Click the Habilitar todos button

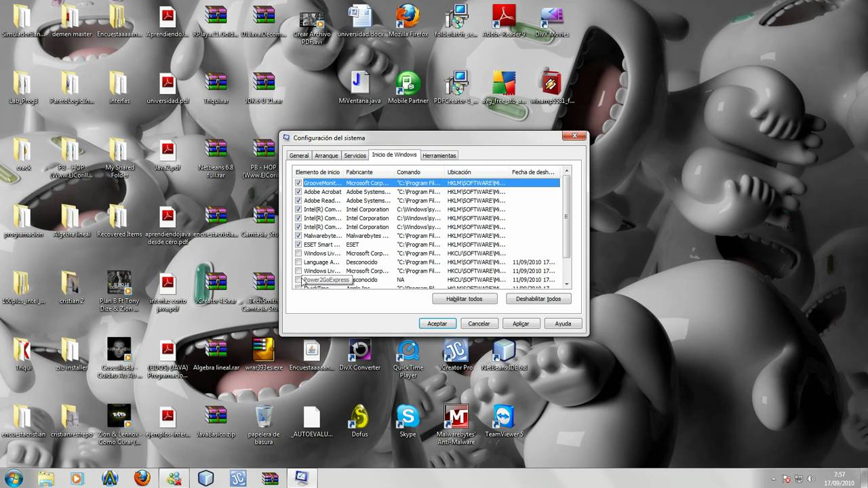(465, 299)
